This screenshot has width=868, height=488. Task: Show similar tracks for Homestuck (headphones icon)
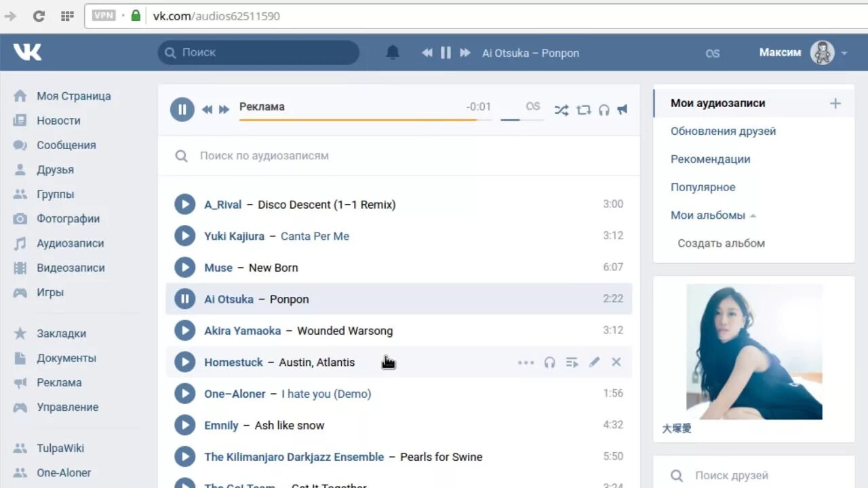(550, 363)
